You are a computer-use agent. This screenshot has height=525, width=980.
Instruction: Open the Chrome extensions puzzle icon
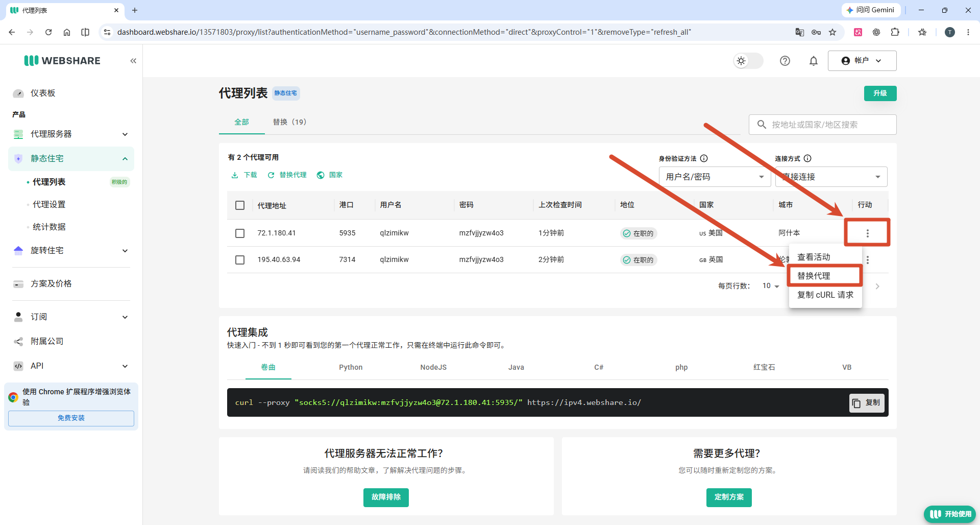pyautogui.click(x=895, y=32)
